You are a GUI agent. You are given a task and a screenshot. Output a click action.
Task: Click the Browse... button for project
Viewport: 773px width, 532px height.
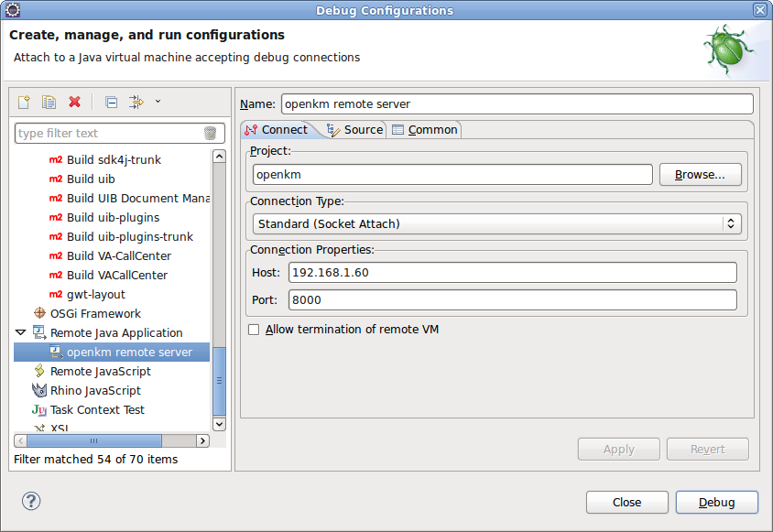coord(700,175)
